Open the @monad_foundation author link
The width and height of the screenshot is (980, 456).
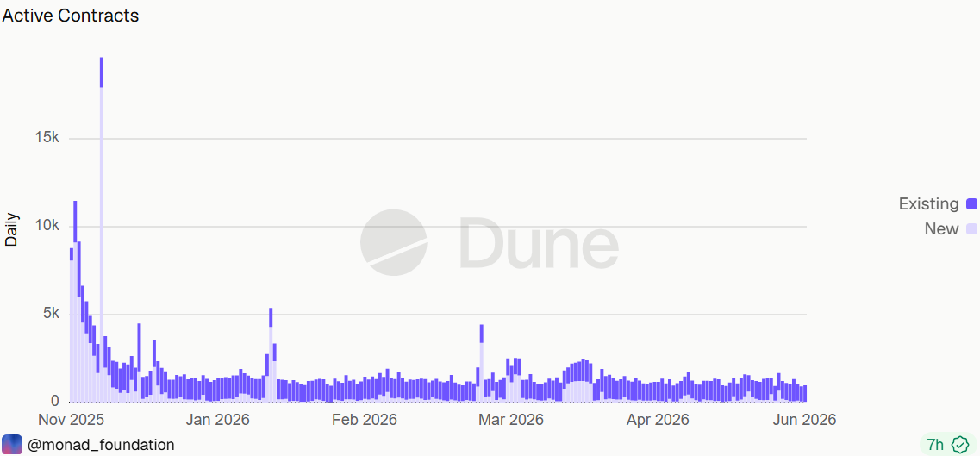coord(101,445)
